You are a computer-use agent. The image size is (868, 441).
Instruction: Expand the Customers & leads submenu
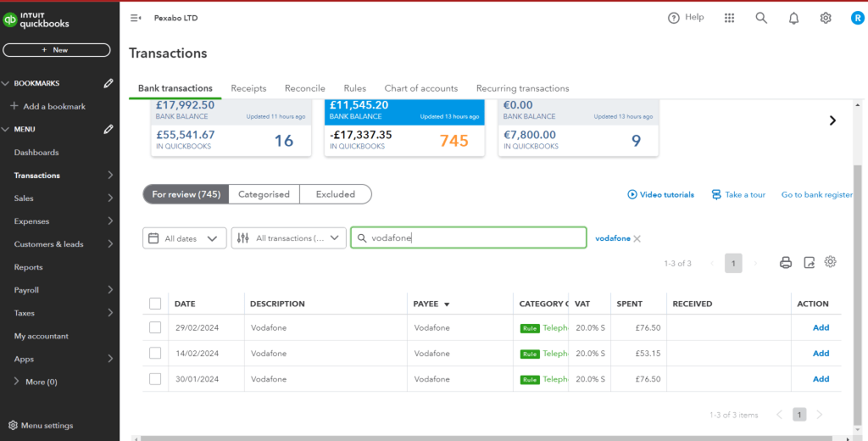[110, 243]
